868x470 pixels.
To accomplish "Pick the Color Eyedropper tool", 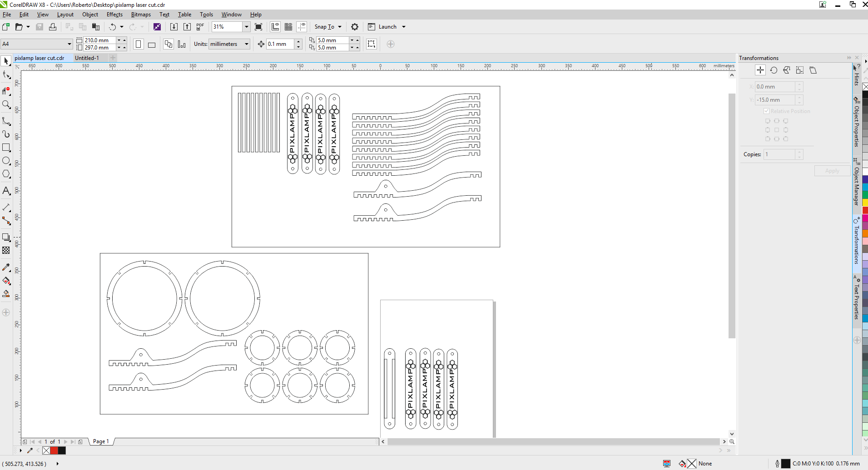I will coord(6,267).
